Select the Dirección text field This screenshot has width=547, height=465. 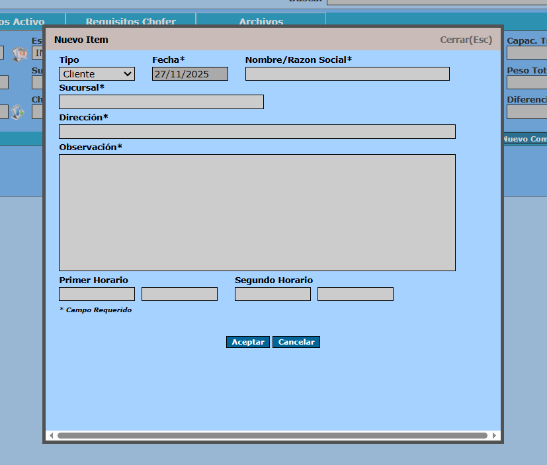point(257,132)
